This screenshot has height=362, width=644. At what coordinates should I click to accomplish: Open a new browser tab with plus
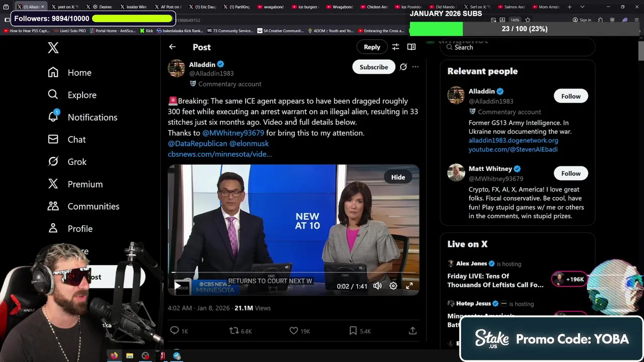tap(570, 7)
